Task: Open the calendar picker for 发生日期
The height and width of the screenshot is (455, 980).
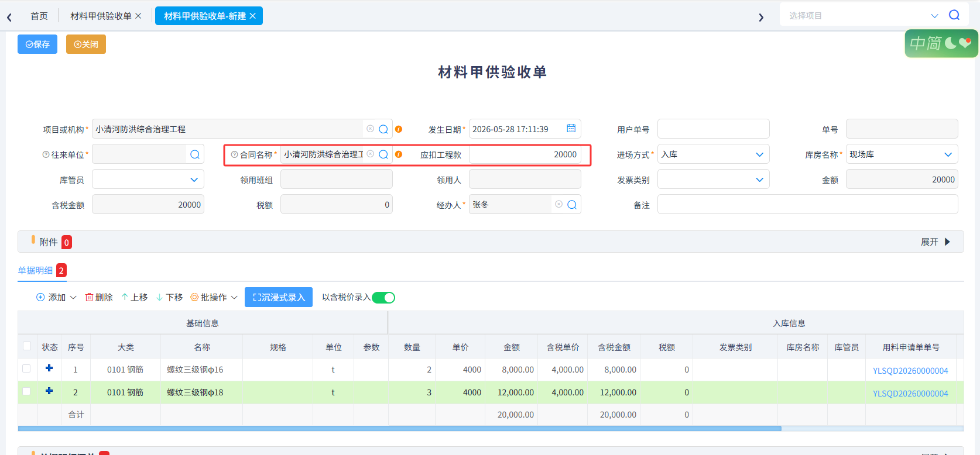Action: (x=571, y=129)
